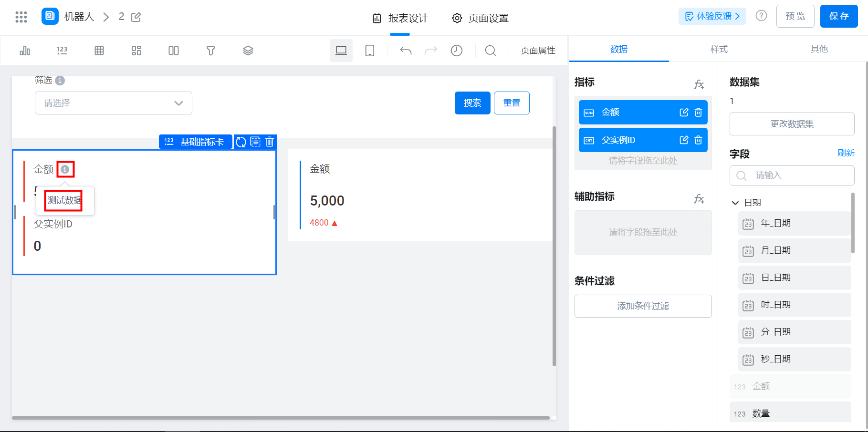Select the filter funnel icon in toolbar

[x=210, y=51]
